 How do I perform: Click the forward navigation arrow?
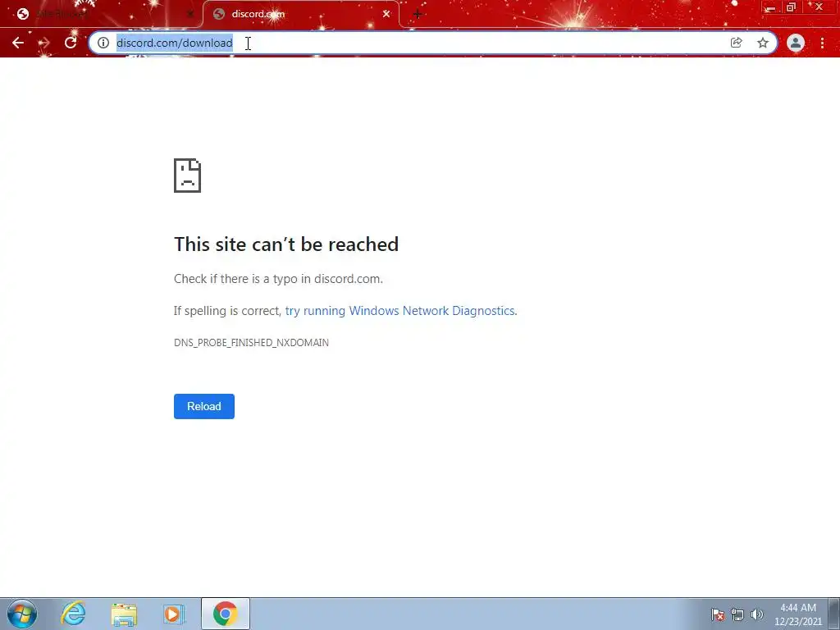click(44, 43)
